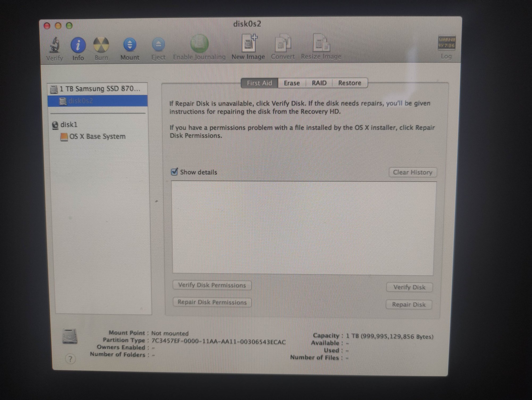Open the help question mark button

(70, 359)
